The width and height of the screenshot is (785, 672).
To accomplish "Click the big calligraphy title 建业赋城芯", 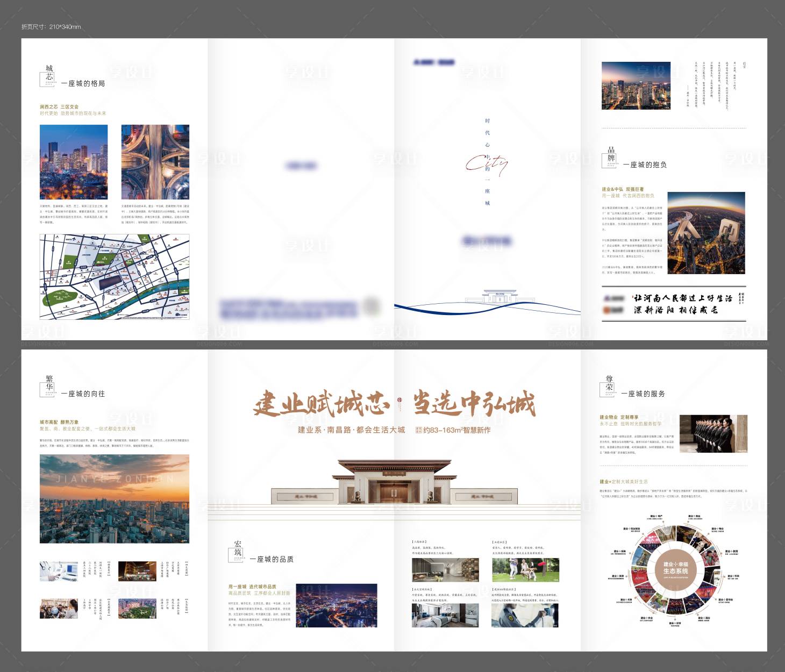I will (x=322, y=404).
